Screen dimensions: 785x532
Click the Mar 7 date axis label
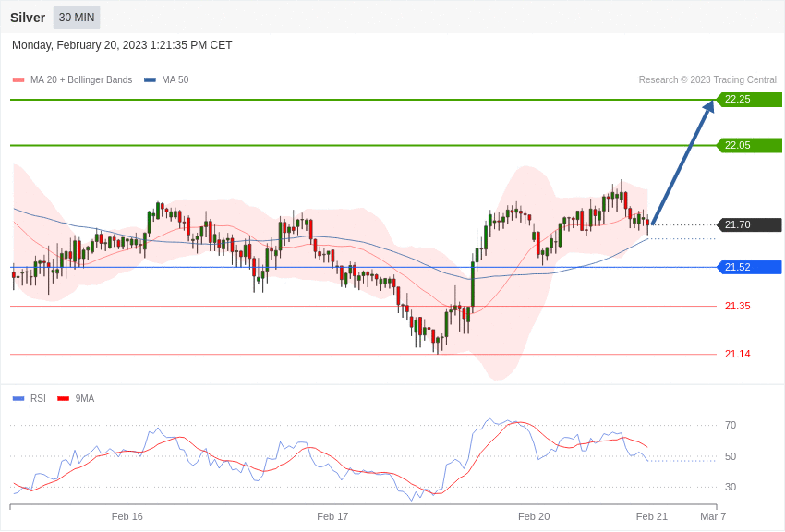pos(713,516)
